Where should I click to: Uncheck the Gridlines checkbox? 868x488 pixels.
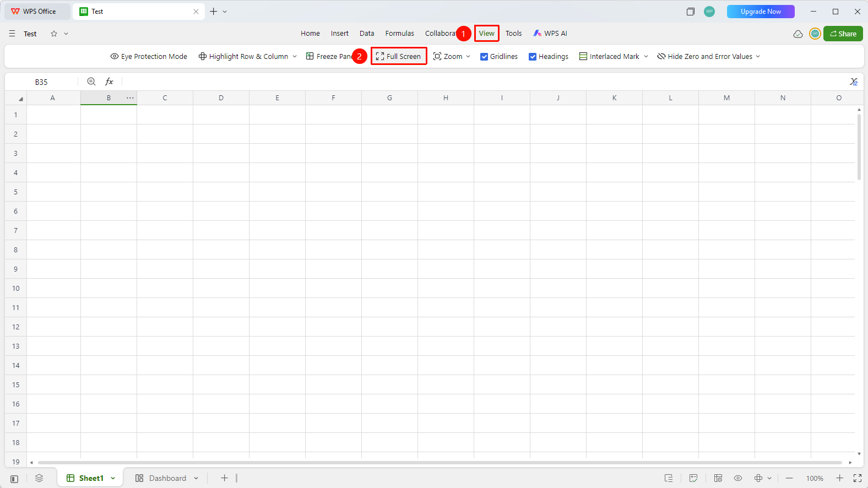(484, 57)
